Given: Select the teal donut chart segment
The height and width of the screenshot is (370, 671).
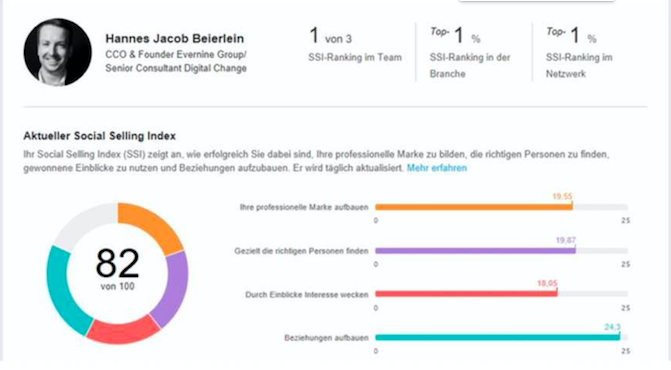Looking at the screenshot, I should point(66,291).
